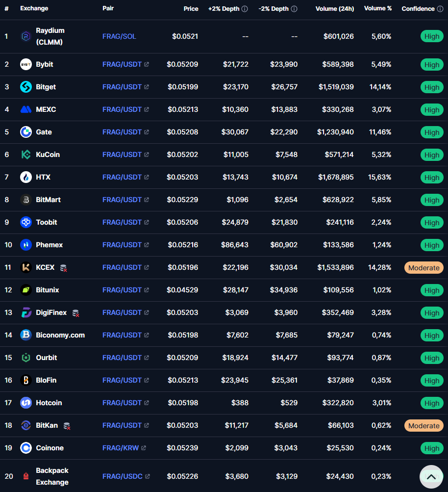Click the Backpack Exchange logo
Screen dimensions: 448x492
coord(25,477)
